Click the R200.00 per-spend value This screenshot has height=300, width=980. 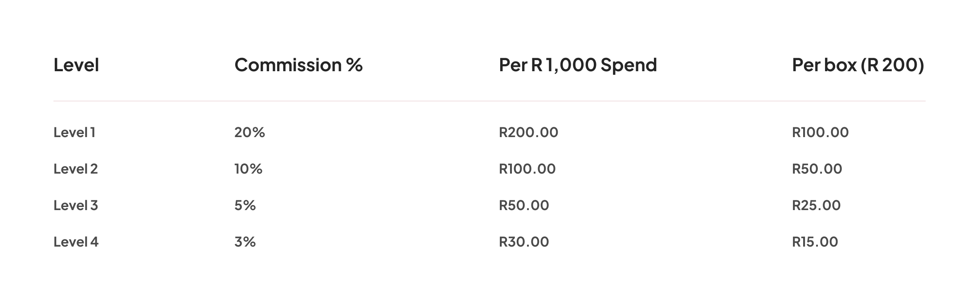[x=528, y=132]
